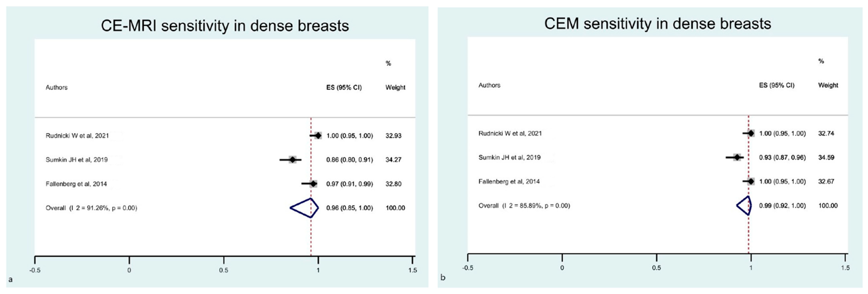Click the CEM sensitivity plot title
Image resolution: width=868 pixels, height=294 pixels.
coord(657,24)
